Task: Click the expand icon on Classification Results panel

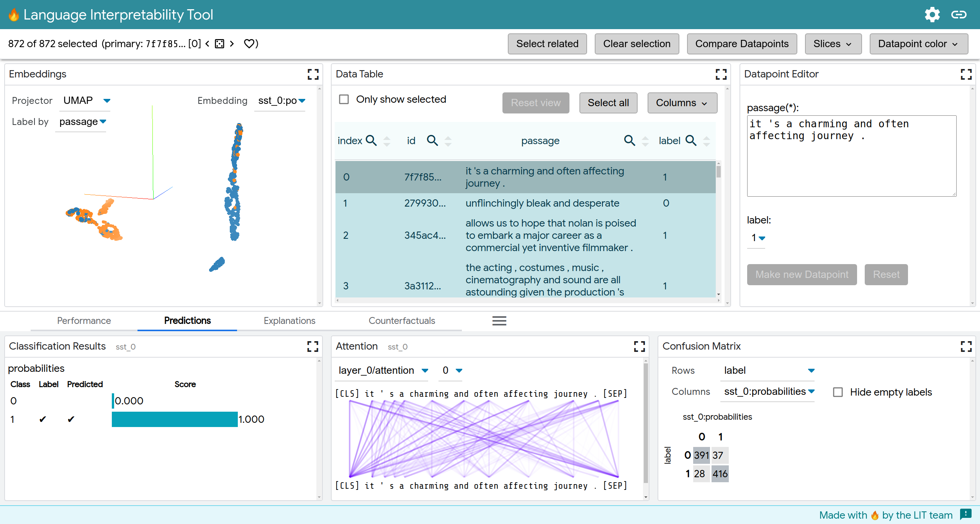Action: coord(312,346)
